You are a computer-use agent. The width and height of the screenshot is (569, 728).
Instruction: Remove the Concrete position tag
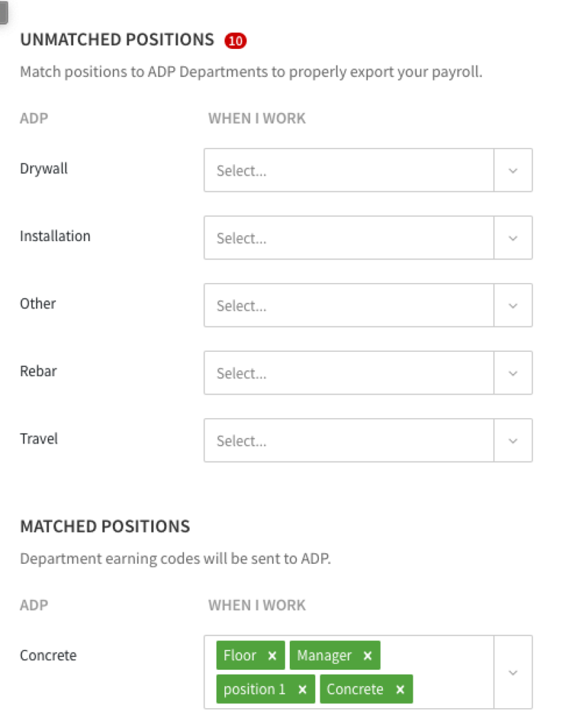(x=400, y=690)
